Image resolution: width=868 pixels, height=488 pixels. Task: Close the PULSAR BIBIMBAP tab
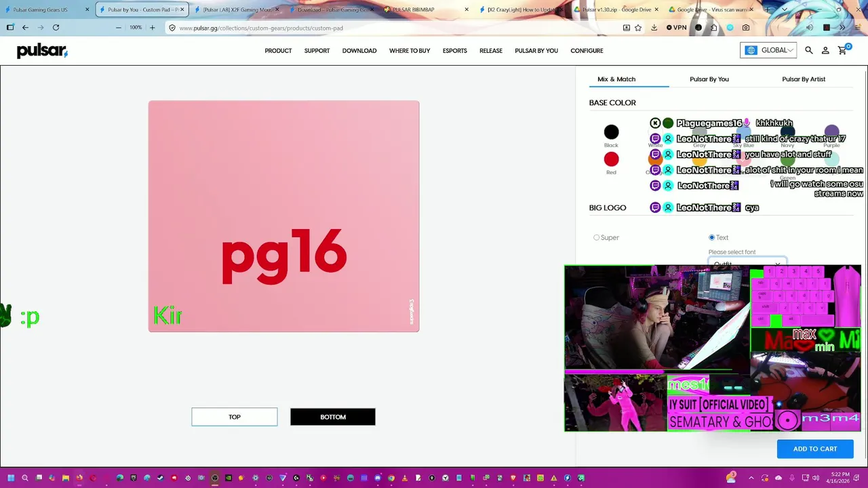[467, 9]
